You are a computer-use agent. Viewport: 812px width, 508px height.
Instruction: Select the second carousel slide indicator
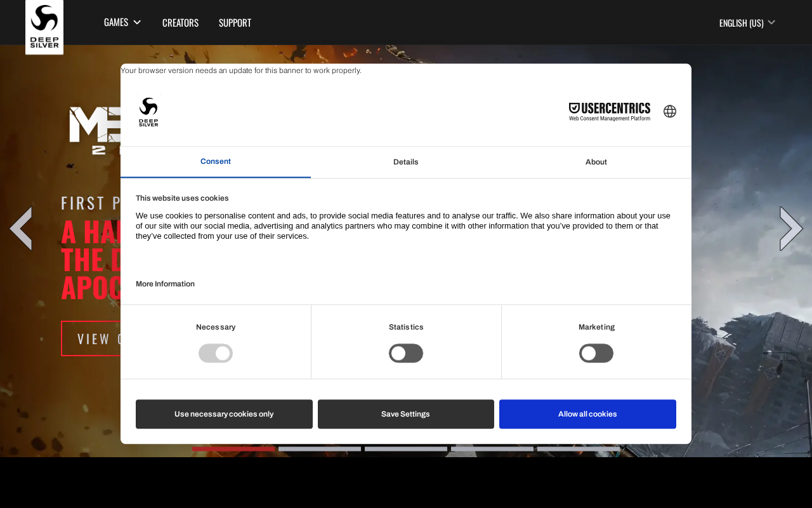pos(320,449)
